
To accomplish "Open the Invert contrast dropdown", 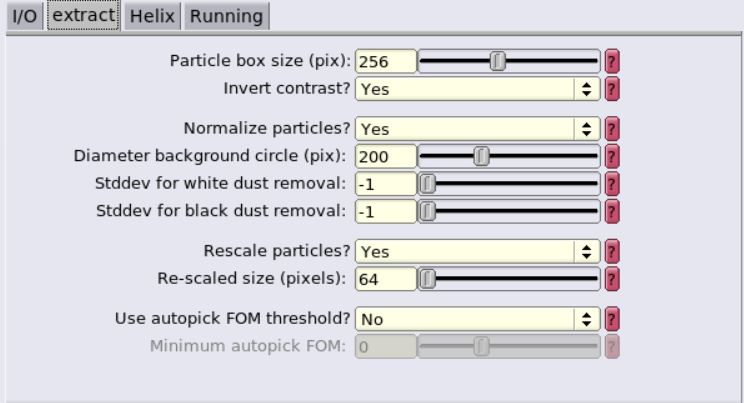I will (478, 89).
